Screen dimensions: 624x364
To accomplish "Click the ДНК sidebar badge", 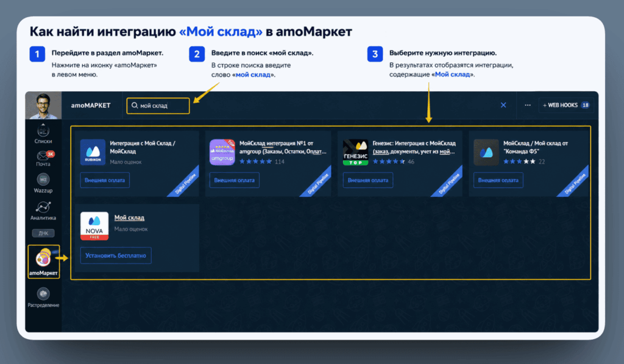I will pyautogui.click(x=43, y=233).
